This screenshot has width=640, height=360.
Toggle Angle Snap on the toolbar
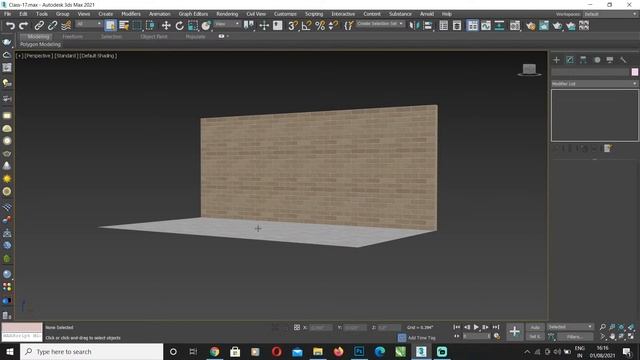click(307, 26)
